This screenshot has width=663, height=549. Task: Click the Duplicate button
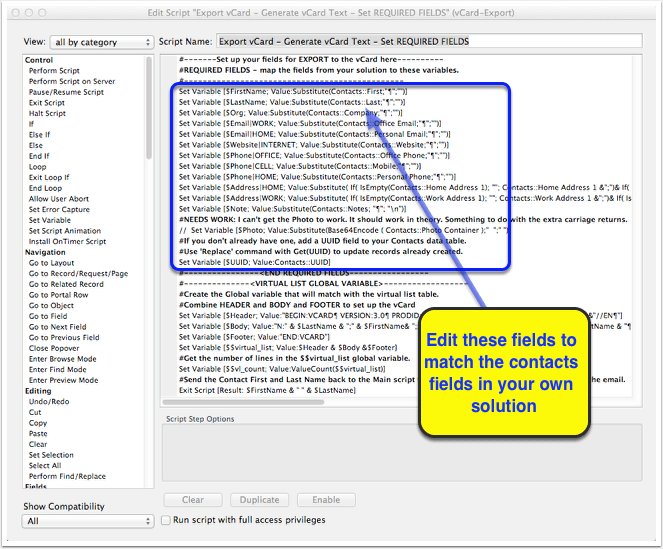[x=259, y=499]
